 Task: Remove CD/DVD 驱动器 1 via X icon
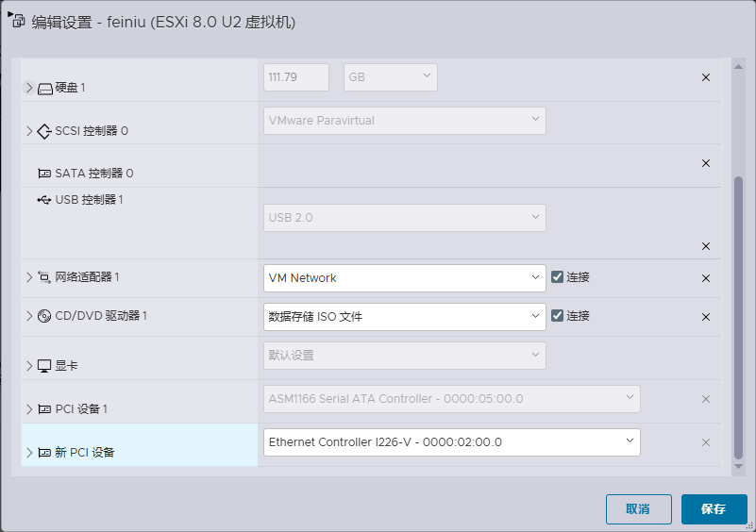coord(705,317)
